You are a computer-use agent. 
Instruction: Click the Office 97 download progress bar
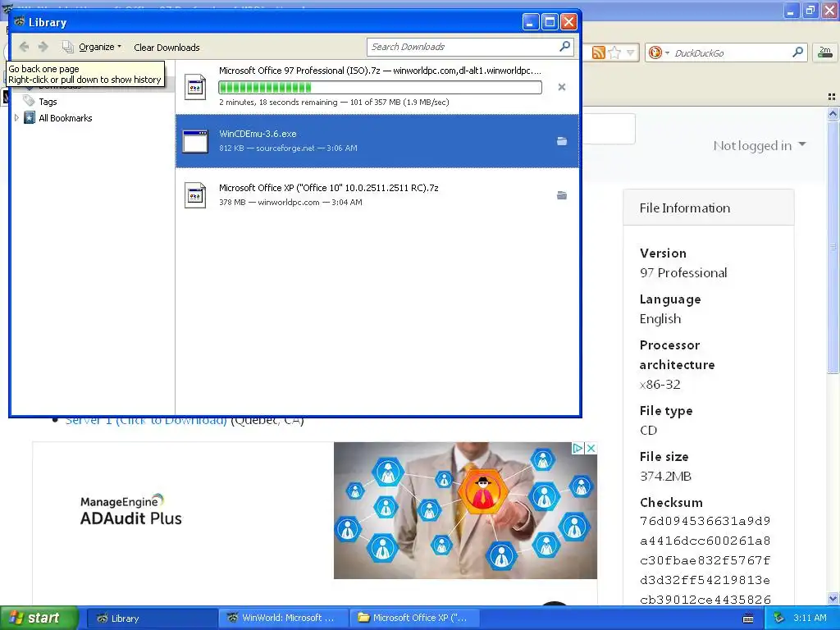pyautogui.click(x=380, y=87)
